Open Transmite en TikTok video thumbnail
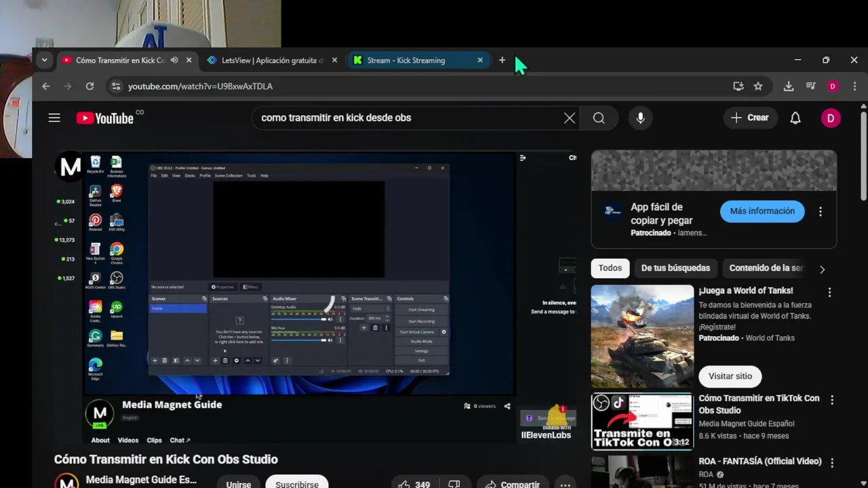 click(642, 422)
